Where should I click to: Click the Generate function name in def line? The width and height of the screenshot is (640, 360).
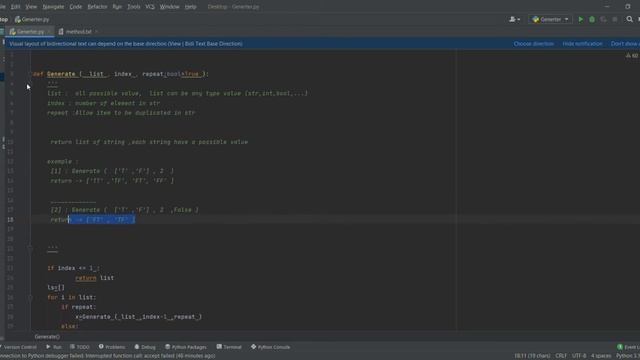click(61, 74)
